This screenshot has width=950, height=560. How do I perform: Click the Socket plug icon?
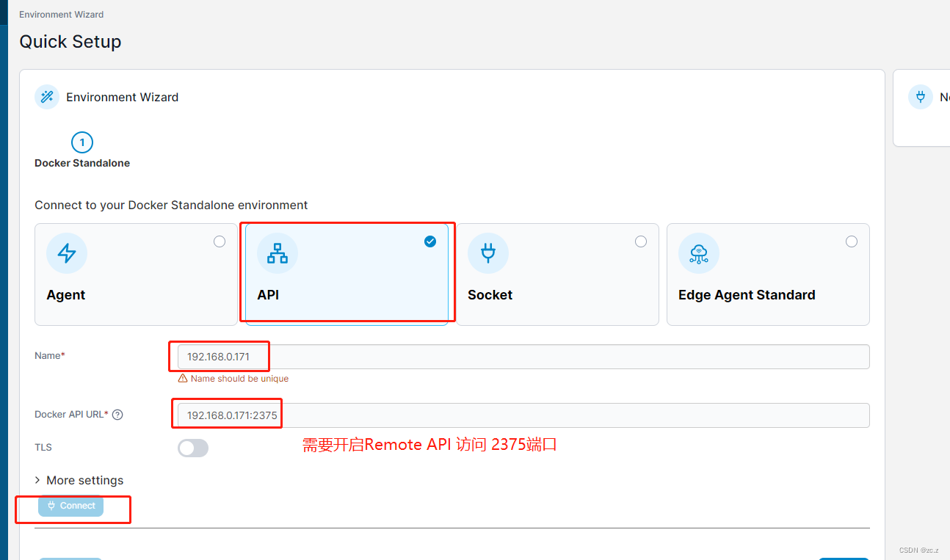(488, 253)
